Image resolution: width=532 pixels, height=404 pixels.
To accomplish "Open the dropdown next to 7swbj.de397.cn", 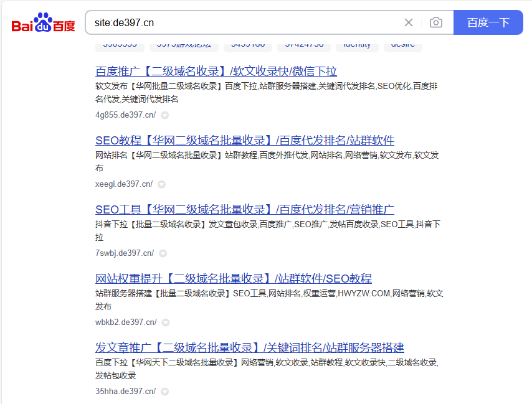I will (x=163, y=253).
